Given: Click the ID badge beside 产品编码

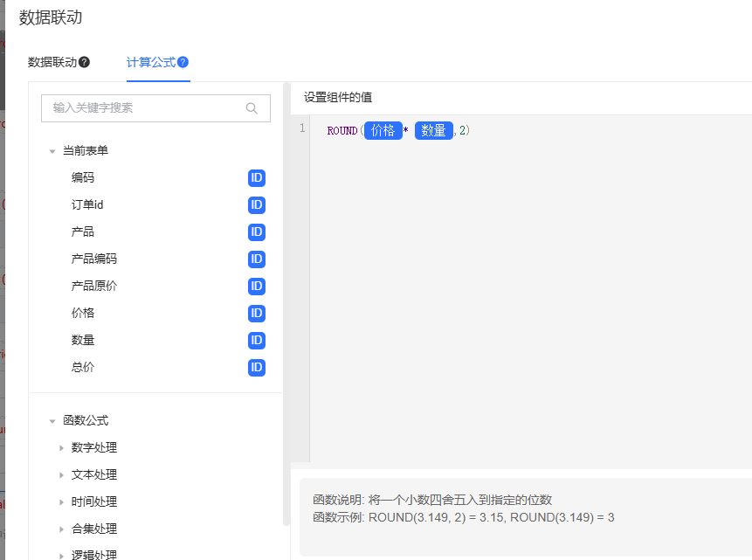Looking at the screenshot, I should coord(257,259).
